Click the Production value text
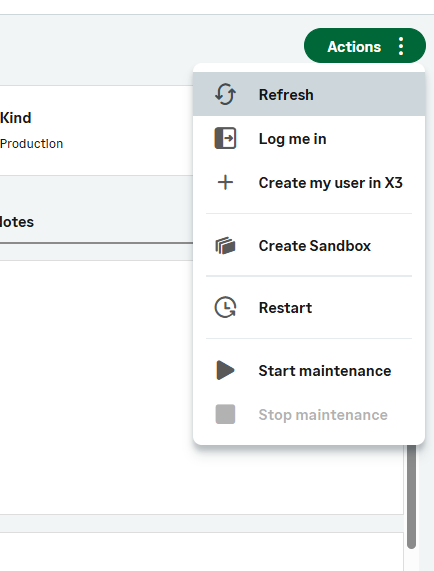 tap(31, 143)
